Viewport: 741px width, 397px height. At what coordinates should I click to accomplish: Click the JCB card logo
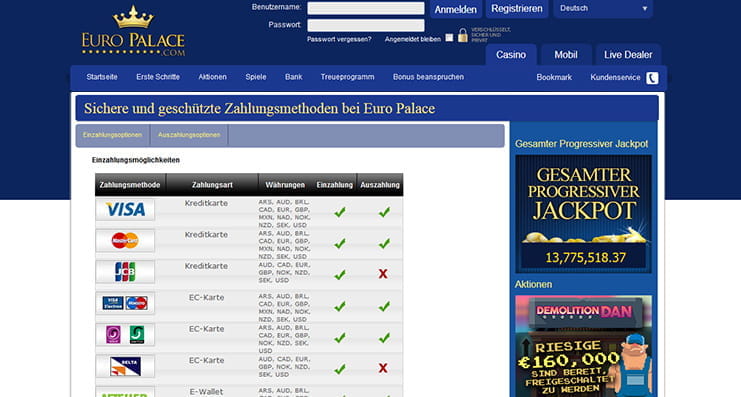(x=125, y=272)
